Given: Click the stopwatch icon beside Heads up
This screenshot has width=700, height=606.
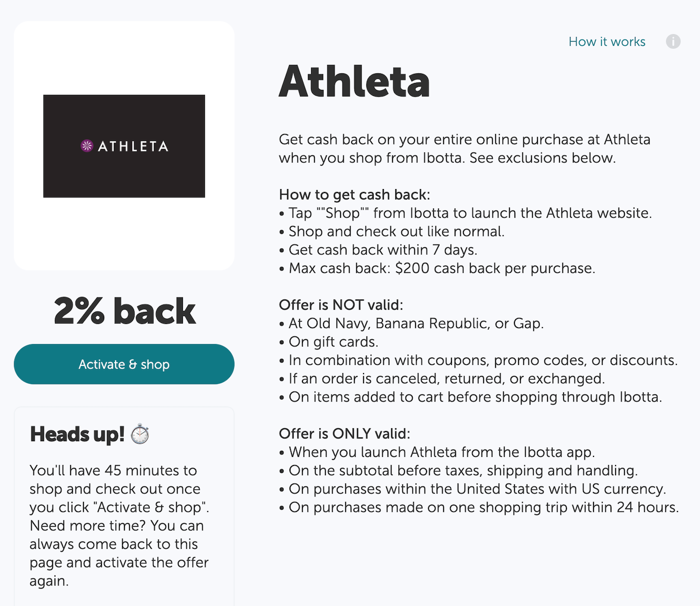Looking at the screenshot, I should [140, 434].
